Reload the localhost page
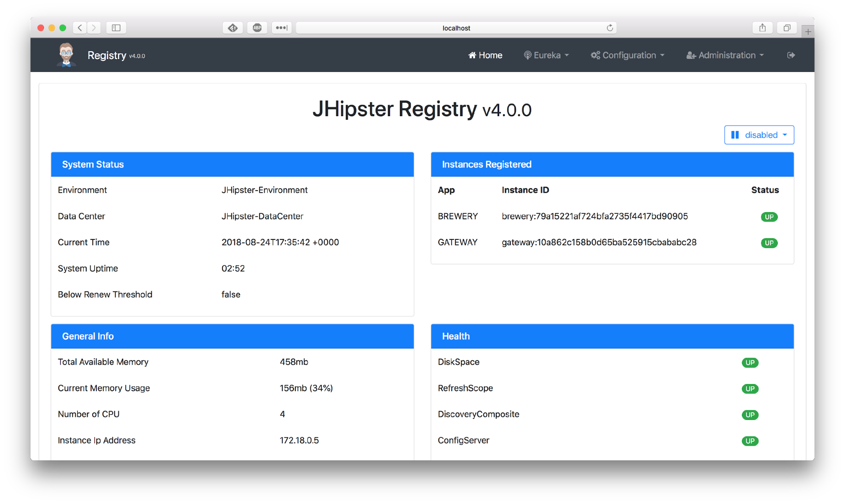The image size is (845, 504). [610, 27]
